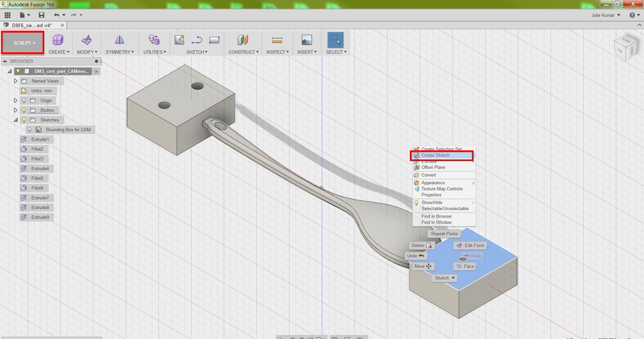Click Edit Form in the marking menu
644x339 pixels.
470,245
